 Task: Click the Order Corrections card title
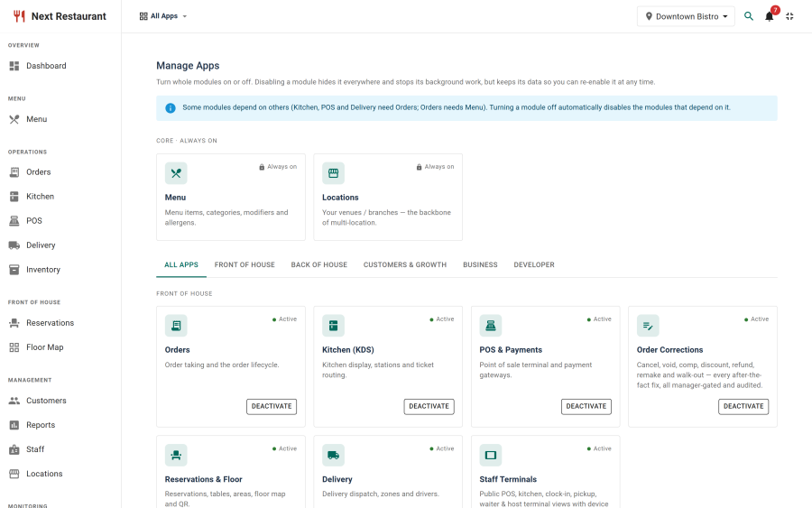[x=669, y=350]
